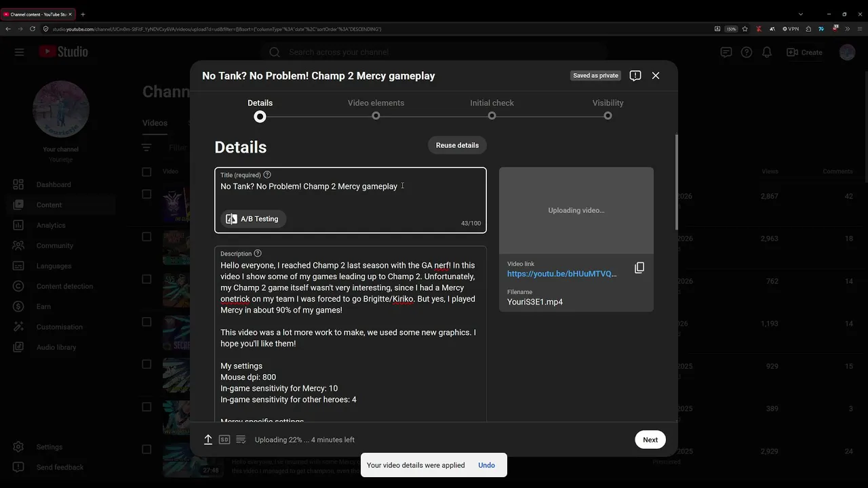Click the Next button

[x=650, y=440]
